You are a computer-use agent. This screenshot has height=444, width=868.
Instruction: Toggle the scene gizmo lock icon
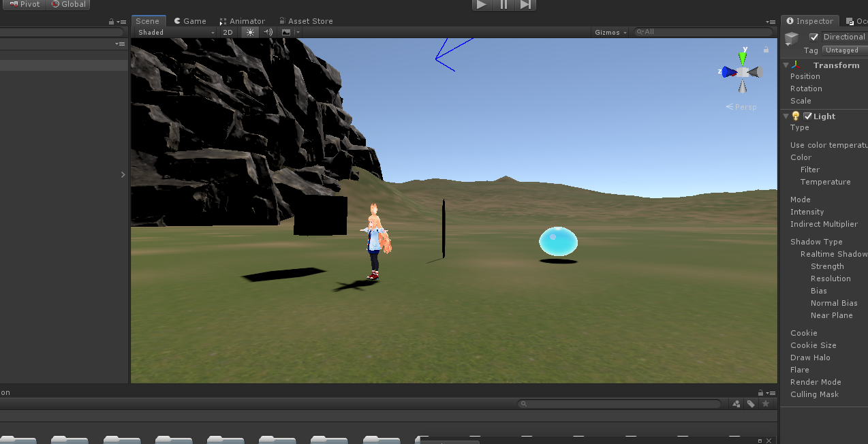[766, 50]
